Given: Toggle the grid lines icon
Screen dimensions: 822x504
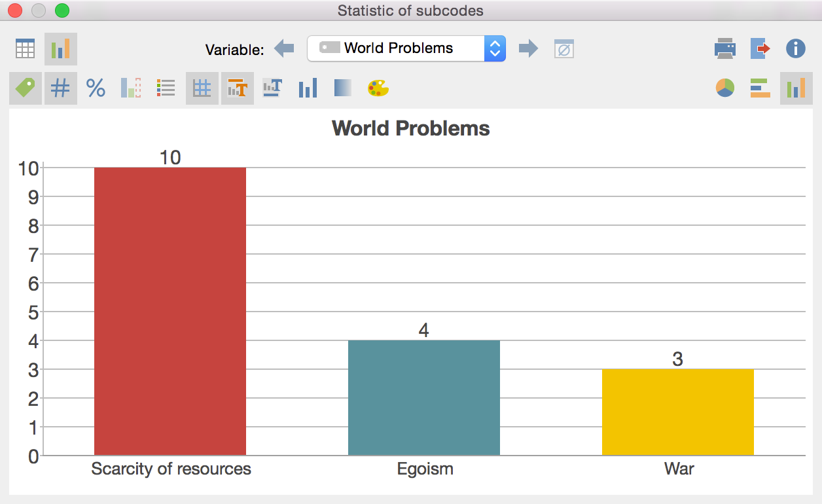Looking at the screenshot, I should tap(202, 88).
